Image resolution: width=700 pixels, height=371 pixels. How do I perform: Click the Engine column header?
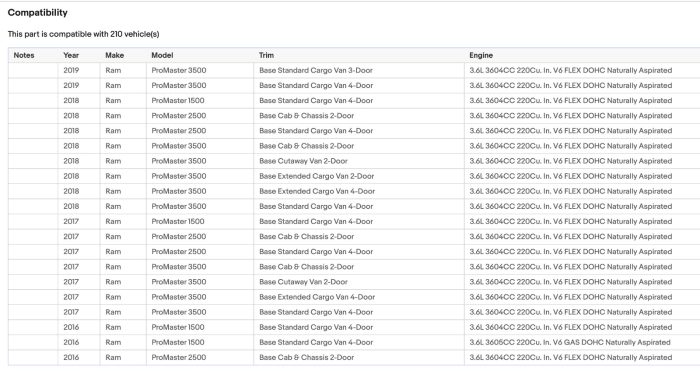(481, 55)
